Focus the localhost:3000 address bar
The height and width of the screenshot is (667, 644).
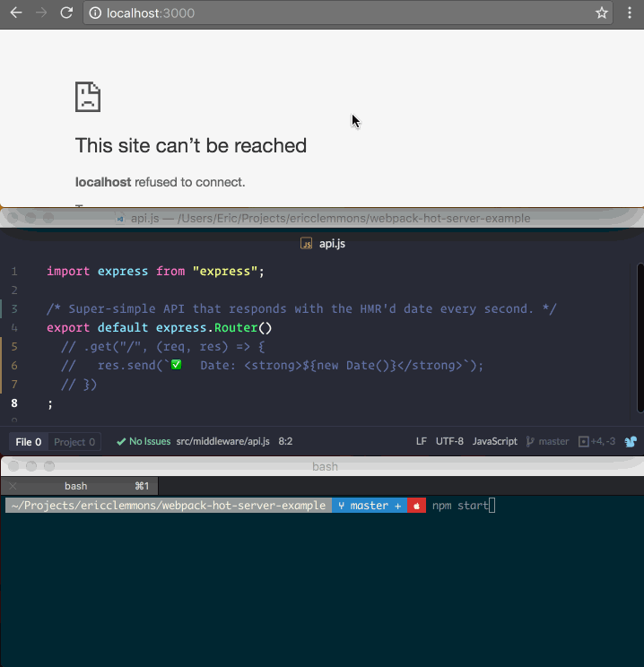coord(347,13)
